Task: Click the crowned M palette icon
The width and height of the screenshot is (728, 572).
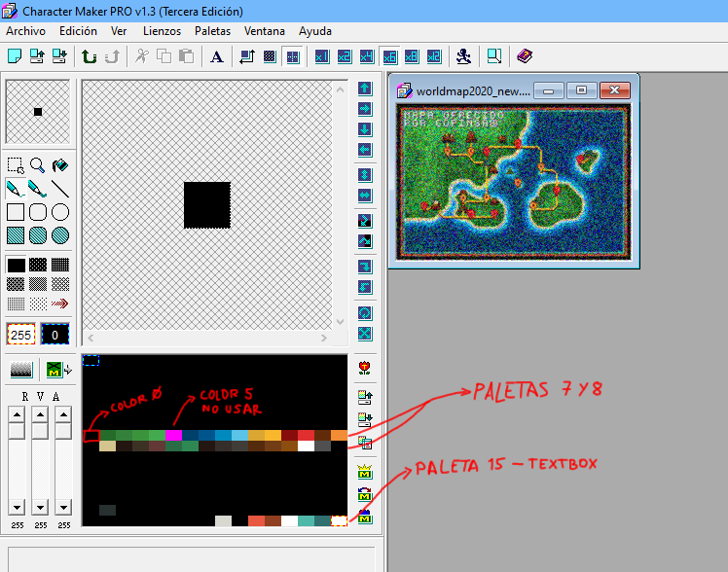Action: click(x=365, y=472)
